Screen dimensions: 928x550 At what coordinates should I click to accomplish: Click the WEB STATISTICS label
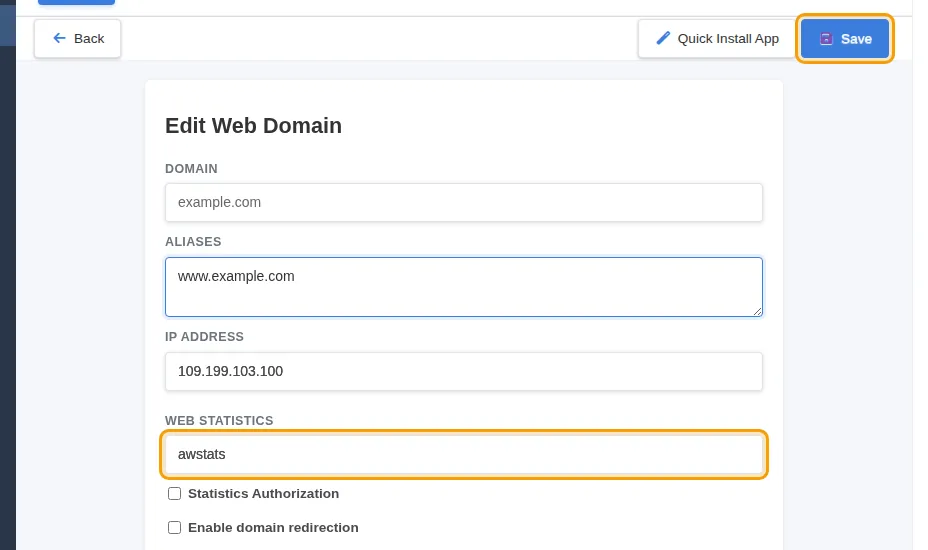[219, 420]
